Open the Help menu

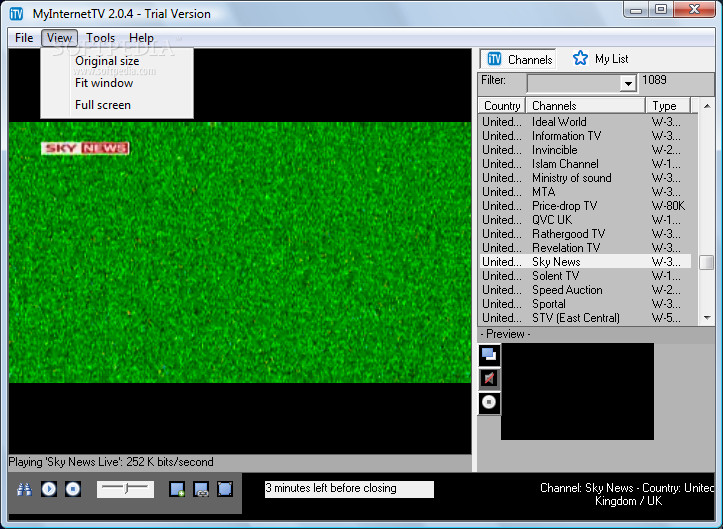coord(141,38)
